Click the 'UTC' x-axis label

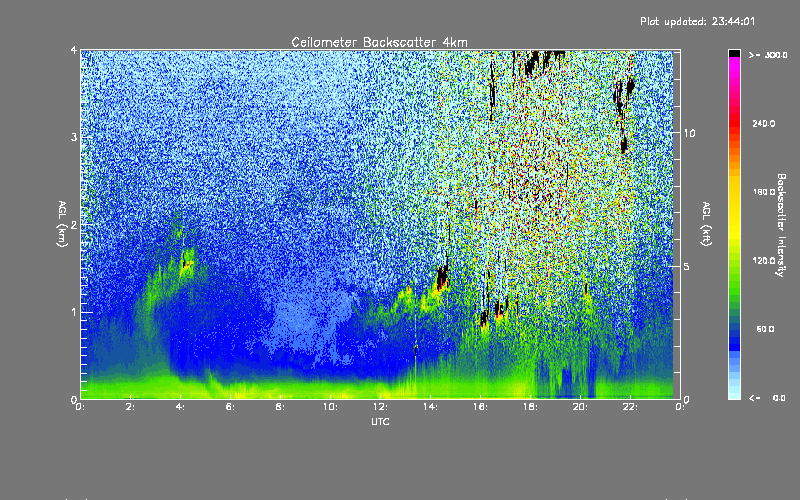point(380,421)
